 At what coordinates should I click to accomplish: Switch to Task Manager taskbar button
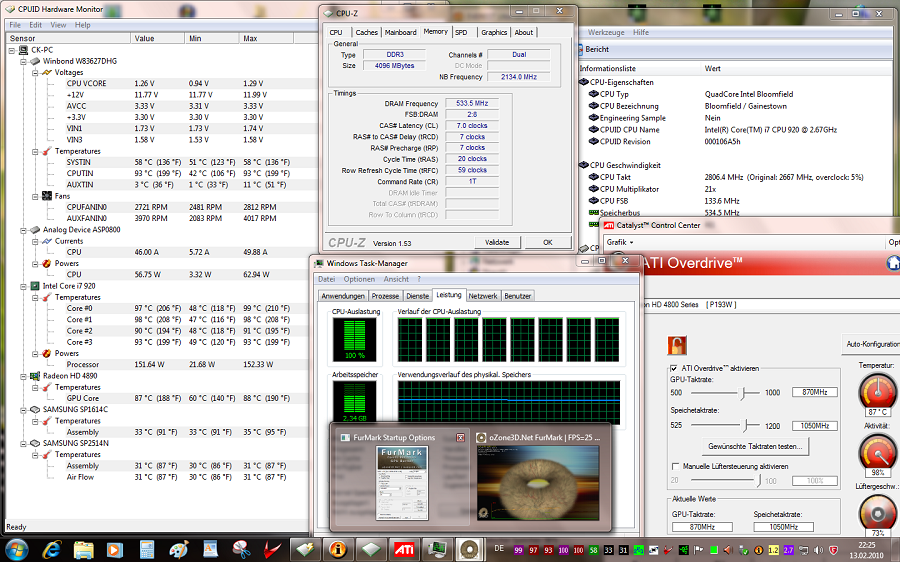tap(437, 550)
